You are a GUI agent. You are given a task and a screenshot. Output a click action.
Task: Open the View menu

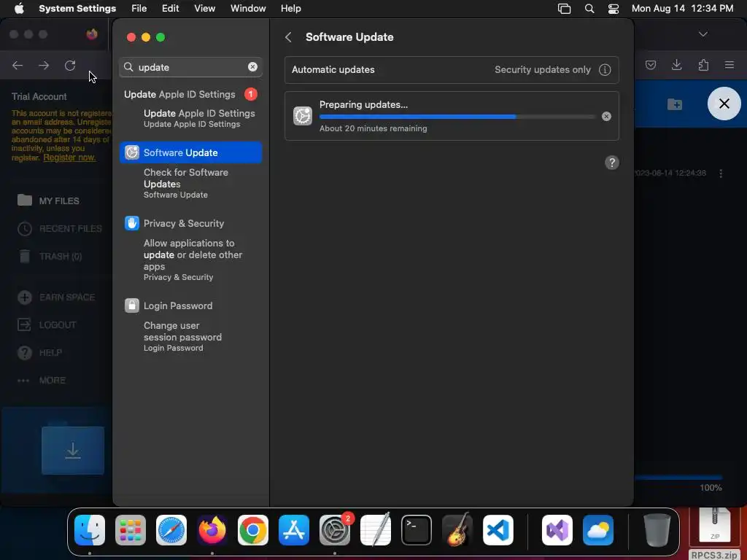click(x=205, y=9)
